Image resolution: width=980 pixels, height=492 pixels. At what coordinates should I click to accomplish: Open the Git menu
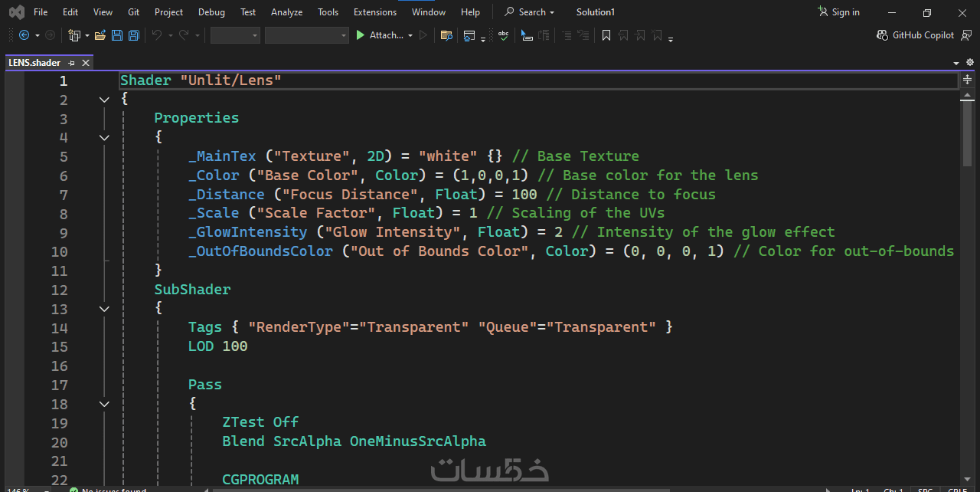pyautogui.click(x=134, y=12)
